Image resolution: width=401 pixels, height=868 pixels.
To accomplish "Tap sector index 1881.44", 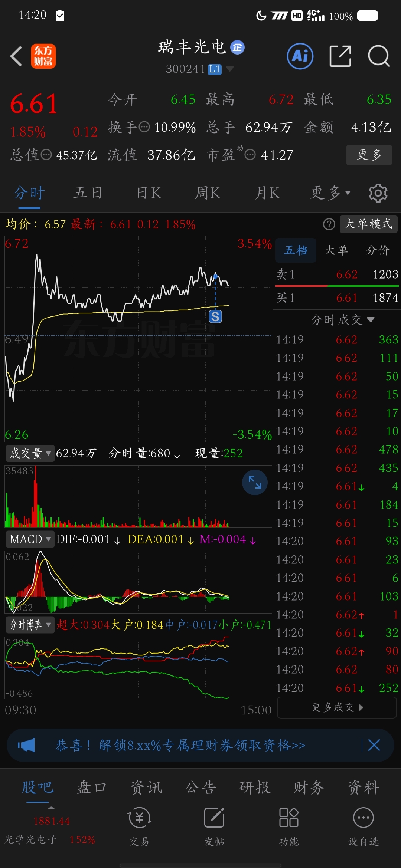I will (52, 821).
